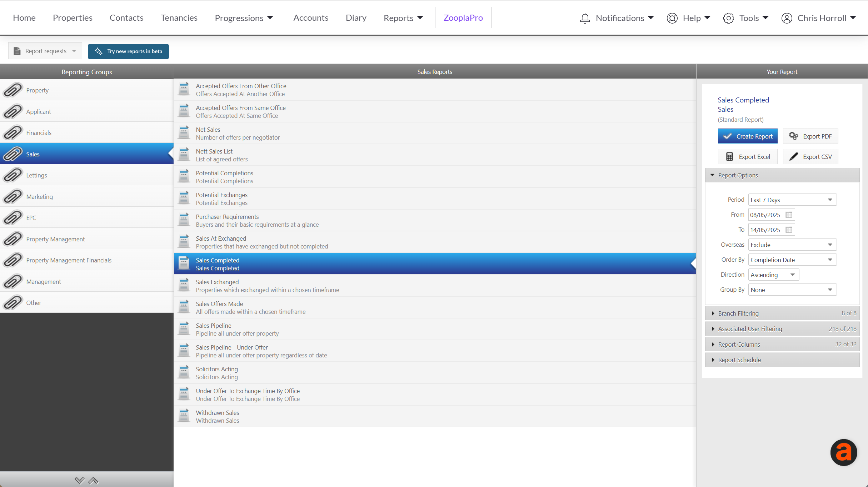868x487 pixels.
Task: Click the To date calendar icon
Action: click(x=789, y=230)
